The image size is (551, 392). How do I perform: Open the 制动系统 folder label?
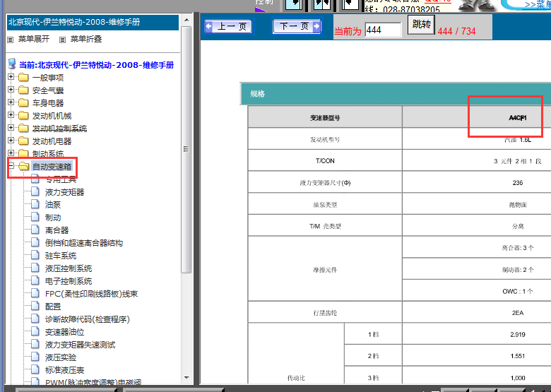click(48, 154)
